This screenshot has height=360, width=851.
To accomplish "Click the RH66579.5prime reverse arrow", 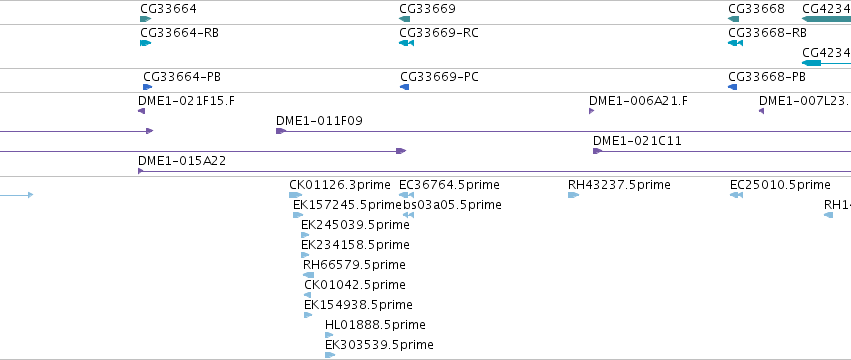I will pos(308,275).
